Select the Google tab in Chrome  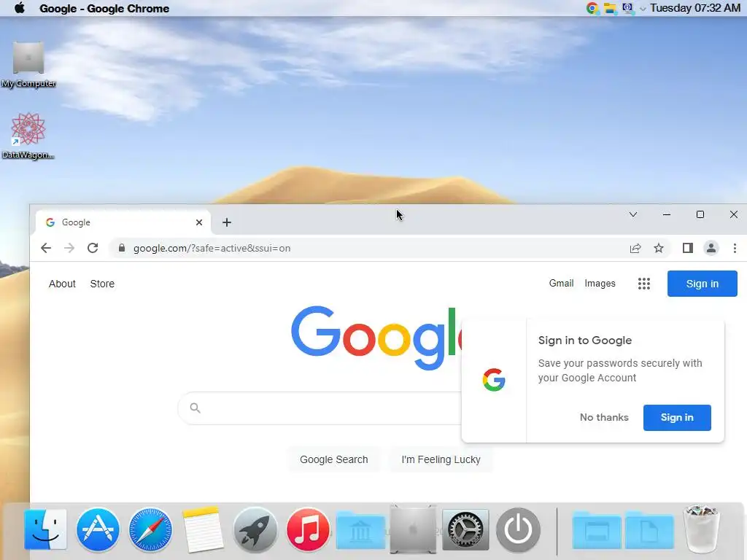coord(123,222)
